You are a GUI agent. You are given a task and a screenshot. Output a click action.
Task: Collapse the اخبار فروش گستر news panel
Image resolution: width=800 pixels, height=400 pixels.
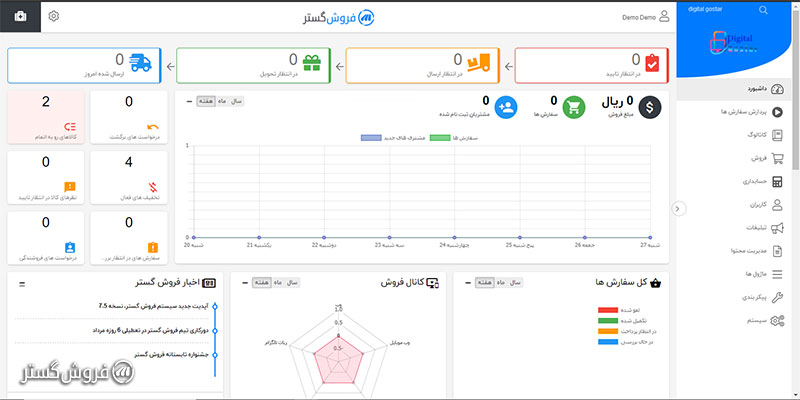pyautogui.click(x=22, y=284)
